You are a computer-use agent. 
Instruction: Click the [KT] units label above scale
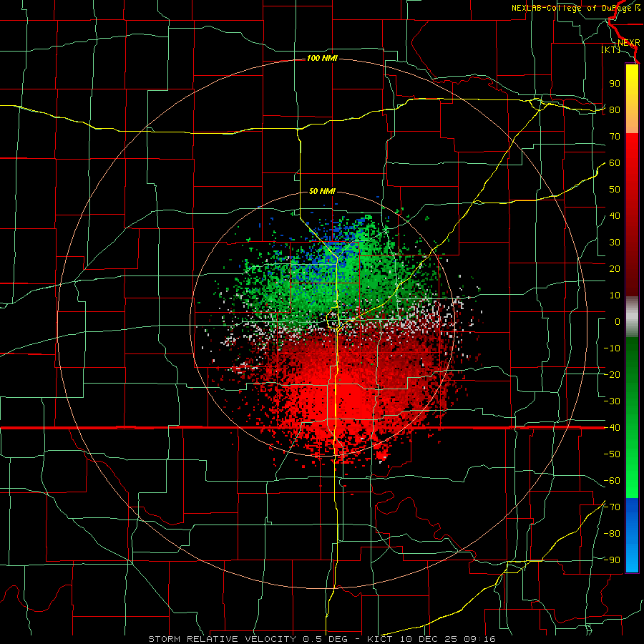coord(610,49)
